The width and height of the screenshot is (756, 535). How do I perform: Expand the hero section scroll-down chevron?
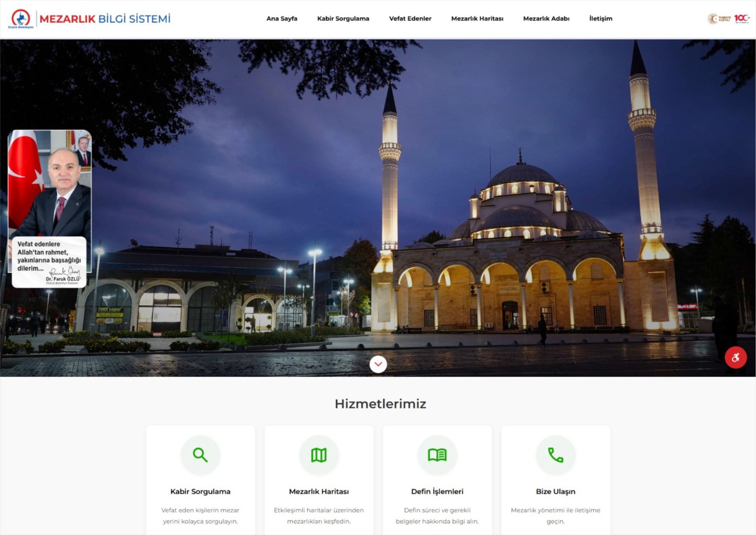378,364
